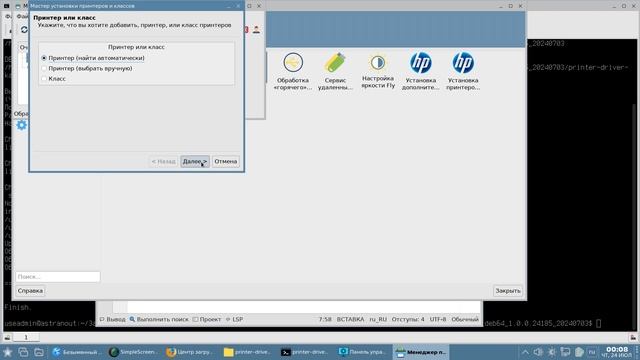The width and height of the screenshot is (640, 360).
Task: Click 'UTF-8' encoding selector in status bar
Action: pyautogui.click(x=438, y=319)
